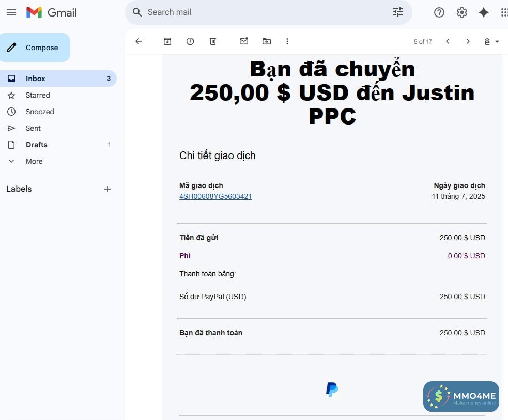Click the '5 of 17' counter text

click(x=423, y=42)
